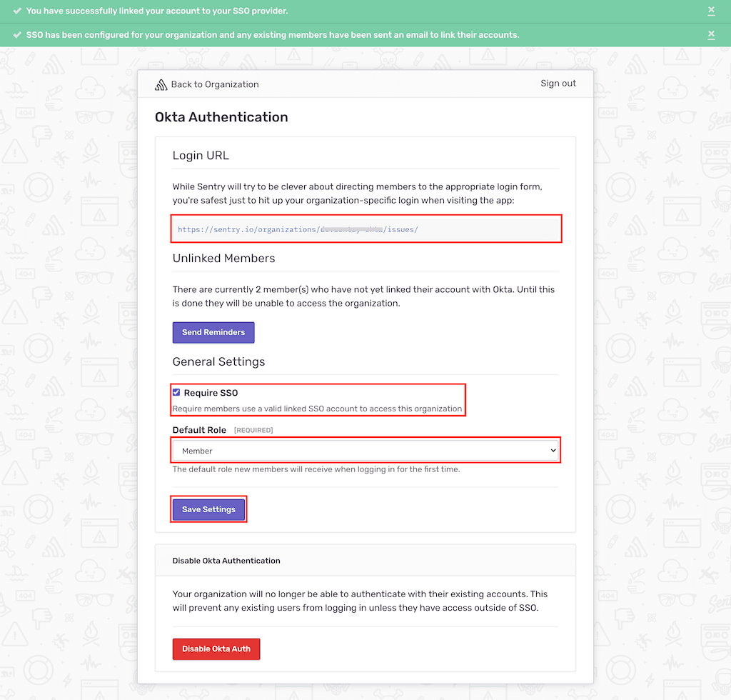
Task: Click Disable Okta Auth
Action: (x=216, y=649)
